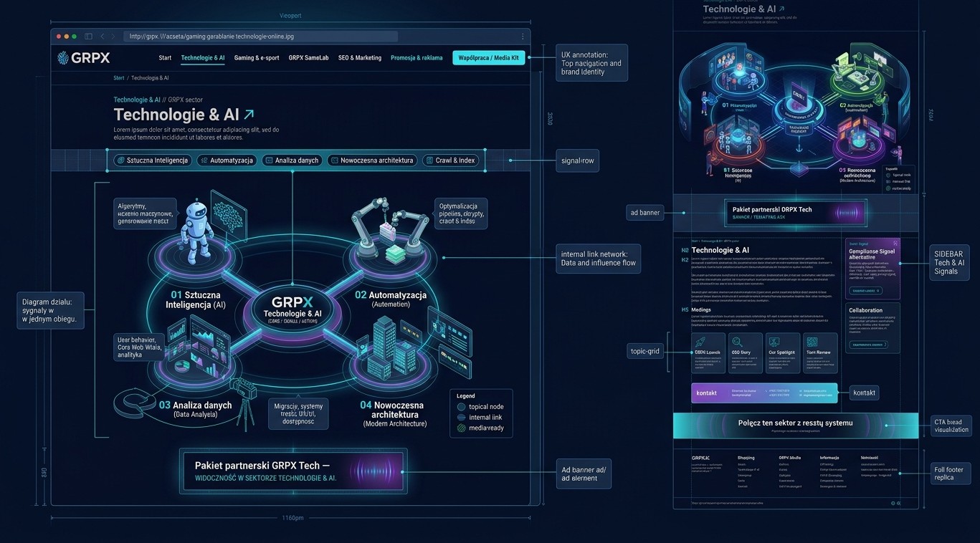Open the SEO & Marketing nav item
This screenshot has width=980, height=543.
pos(360,58)
